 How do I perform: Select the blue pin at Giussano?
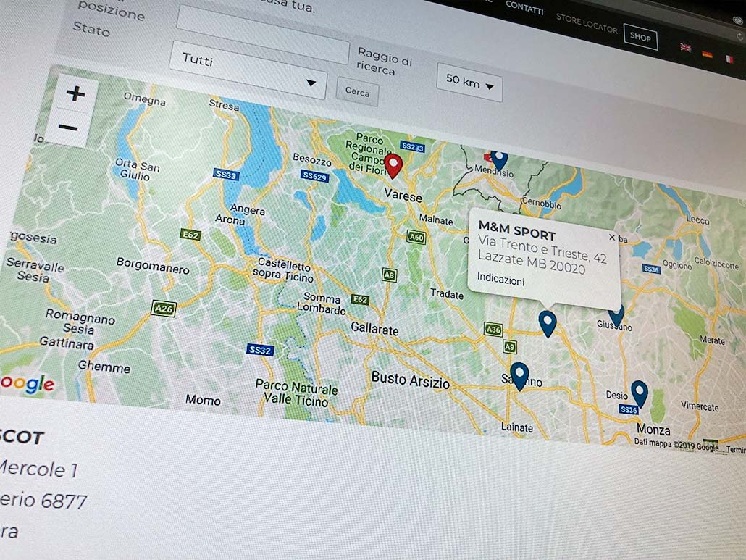coord(616,316)
